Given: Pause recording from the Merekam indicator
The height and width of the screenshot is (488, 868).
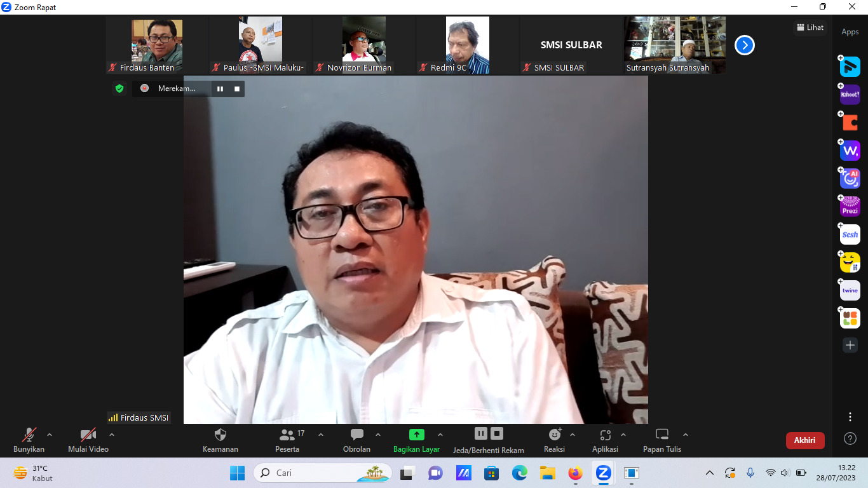Looking at the screenshot, I should (x=219, y=89).
